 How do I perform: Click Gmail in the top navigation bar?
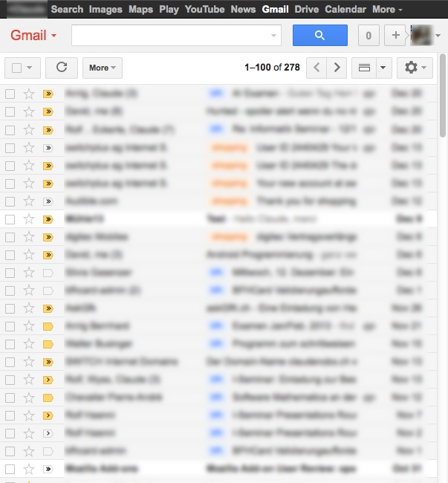point(276,9)
